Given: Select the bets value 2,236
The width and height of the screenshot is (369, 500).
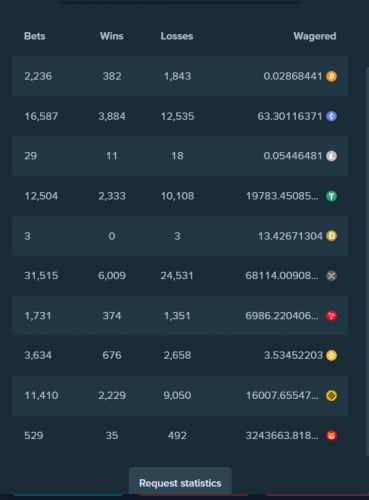Looking at the screenshot, I should click(x=38, y=76).
